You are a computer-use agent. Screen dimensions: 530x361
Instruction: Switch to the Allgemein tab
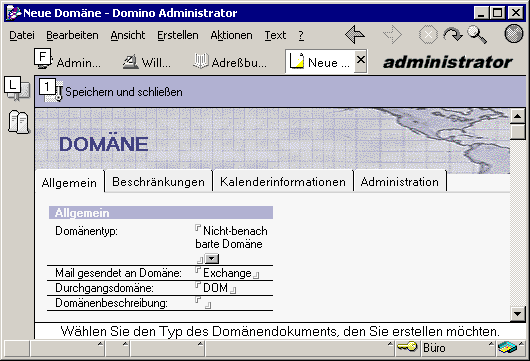tap(69, 183)
